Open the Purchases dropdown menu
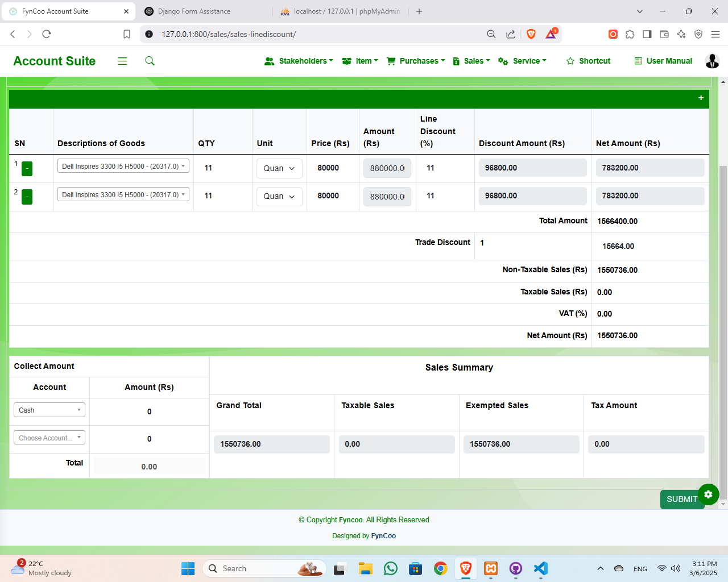The image size is (728, 582). click(x=416, y=61)
